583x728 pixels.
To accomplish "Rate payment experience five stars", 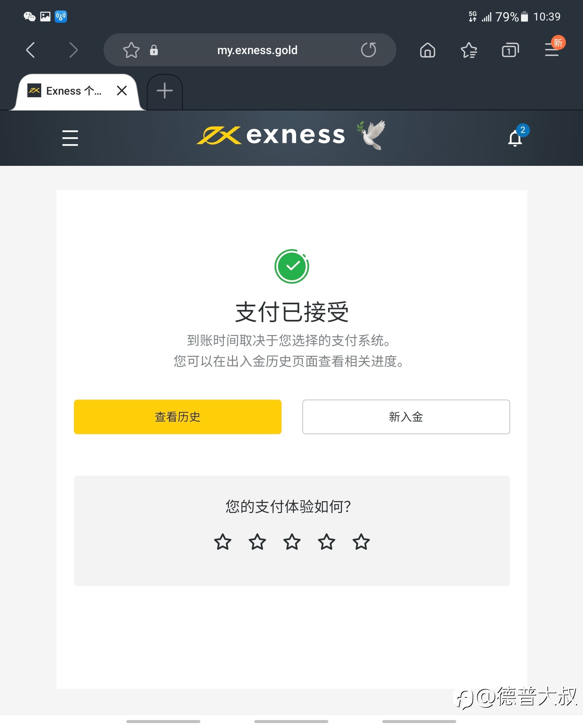I will [x=361, y=542].
